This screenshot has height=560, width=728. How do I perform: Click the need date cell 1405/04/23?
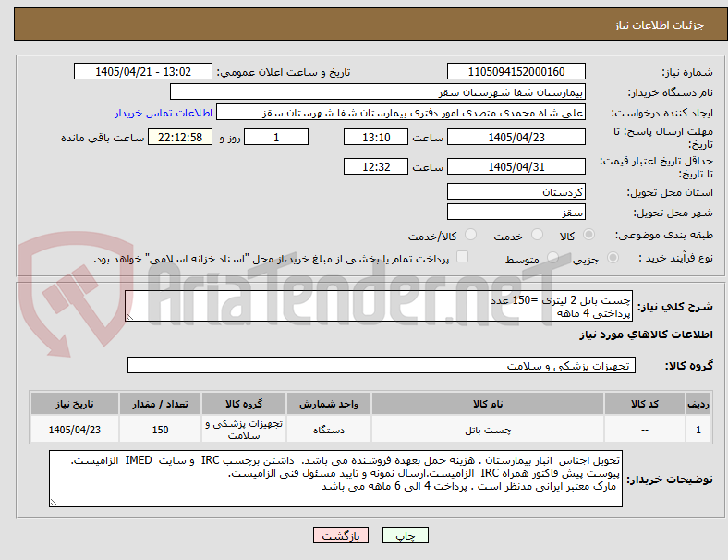[x=75, y=430]
